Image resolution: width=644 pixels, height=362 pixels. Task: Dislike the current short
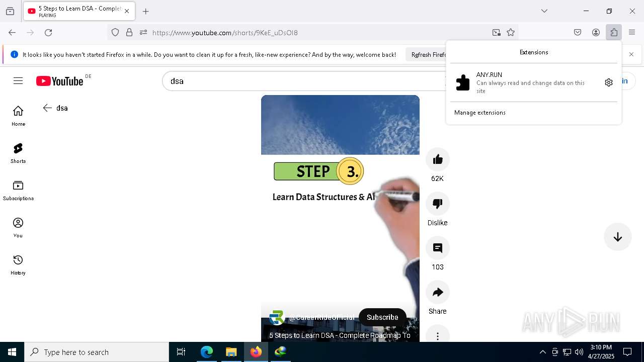[438, 204]
